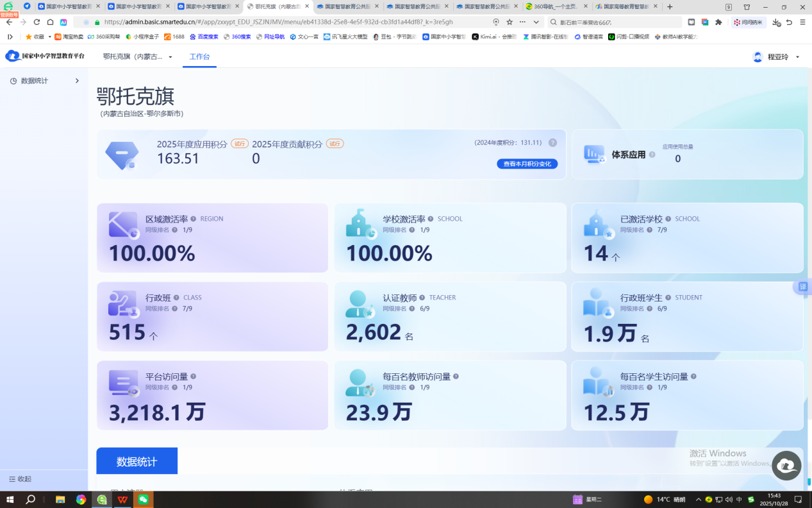Open WeChat from the Windows taskbar
Viewport: 812px width, 508px height.
coord(143,500)
